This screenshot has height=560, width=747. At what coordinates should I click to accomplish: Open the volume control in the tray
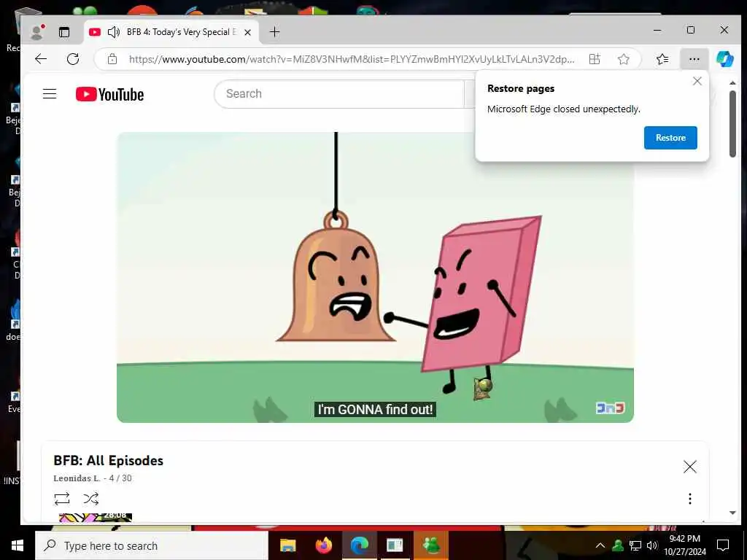click(652, 545)
